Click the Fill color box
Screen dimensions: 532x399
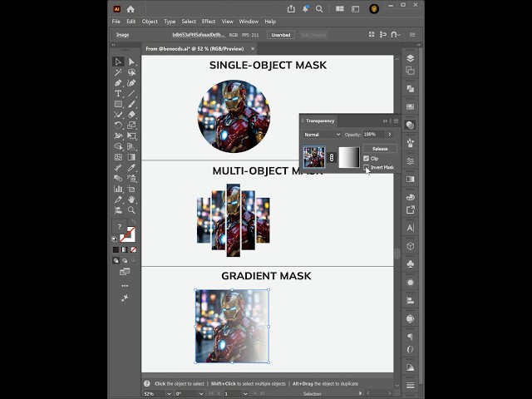pos(120,227)
